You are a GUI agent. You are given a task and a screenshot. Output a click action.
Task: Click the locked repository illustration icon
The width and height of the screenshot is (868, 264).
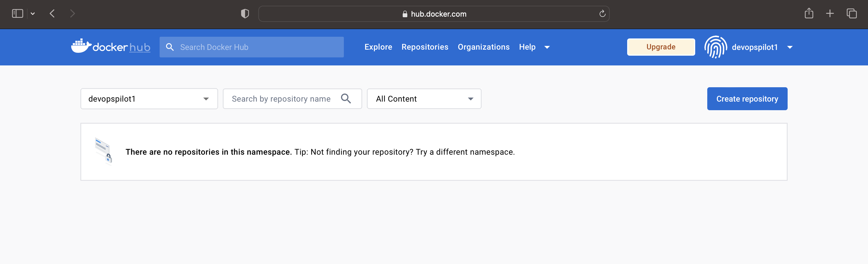pos(103,151)
